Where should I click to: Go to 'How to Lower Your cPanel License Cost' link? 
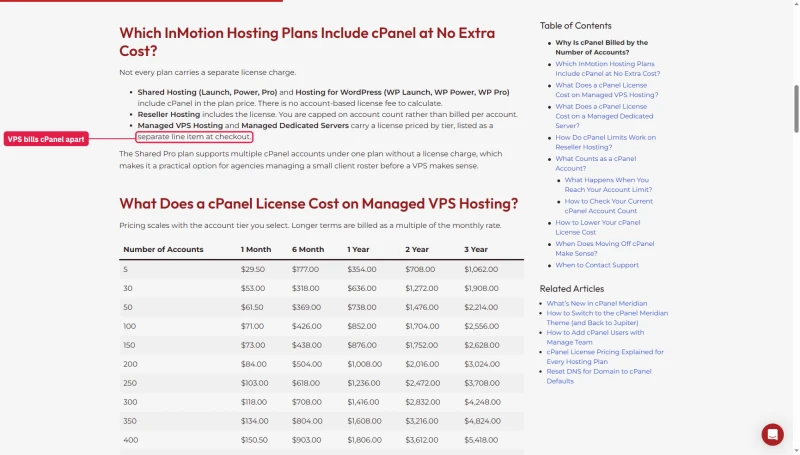click(597, 228)
